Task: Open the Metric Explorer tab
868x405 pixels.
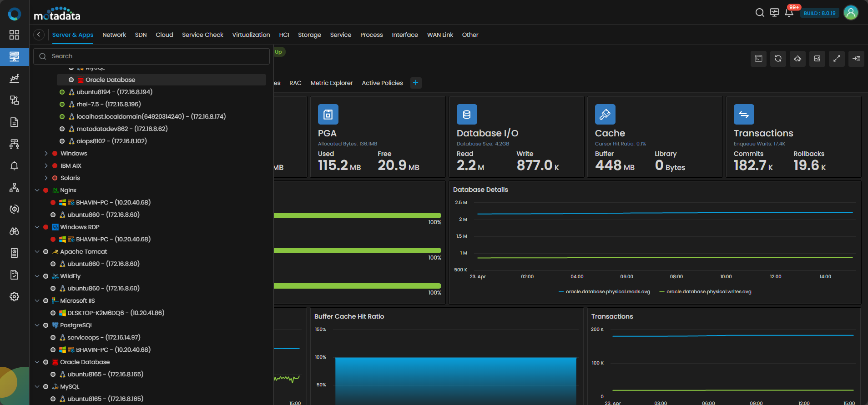Action: 332,83
